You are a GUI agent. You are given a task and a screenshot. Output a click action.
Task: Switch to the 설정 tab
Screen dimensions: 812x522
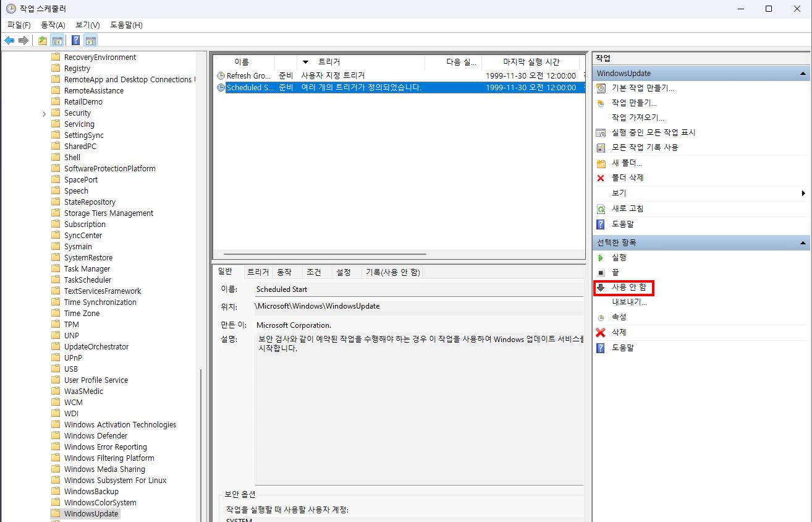coord(344,272)
